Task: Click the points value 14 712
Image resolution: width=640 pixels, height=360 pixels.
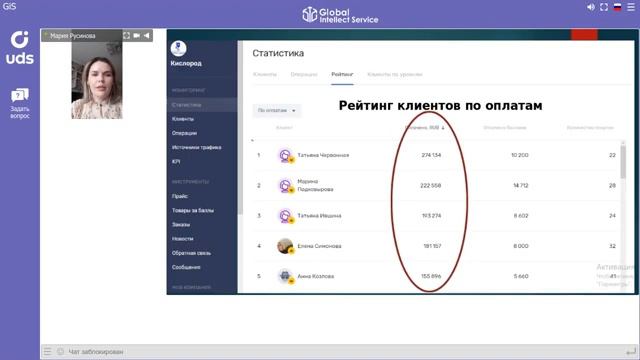Action: pyautogui.click(x=520, y=185)
